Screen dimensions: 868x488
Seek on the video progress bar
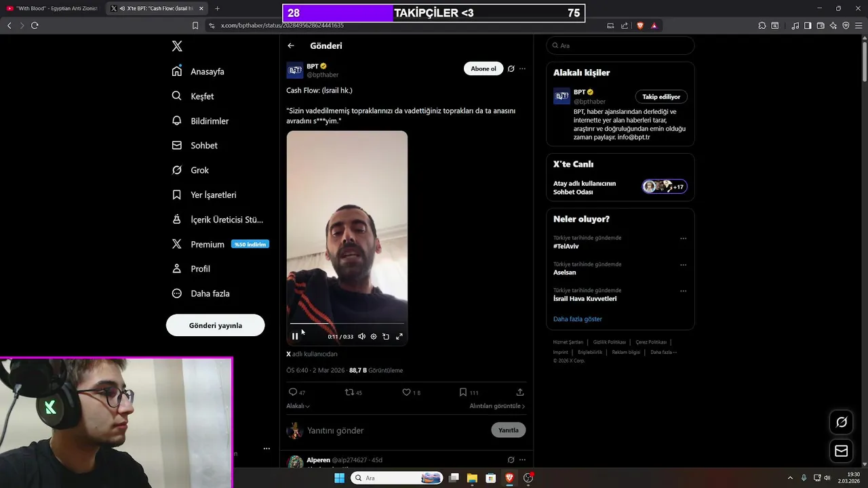pos(347,323)
